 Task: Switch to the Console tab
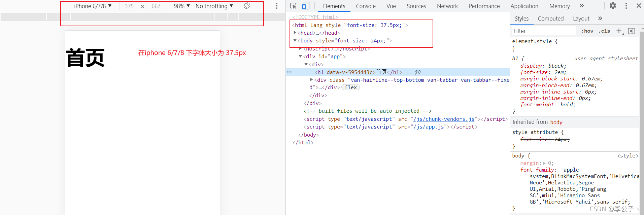coord(366,6)
